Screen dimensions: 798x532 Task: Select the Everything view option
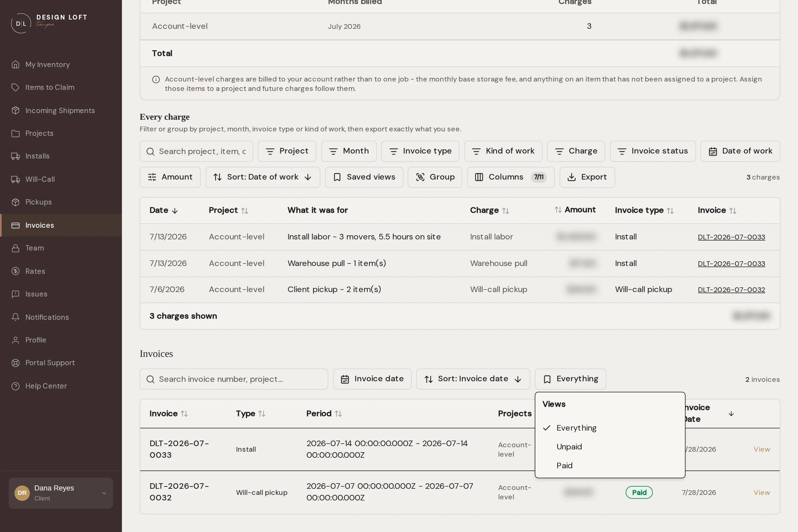pos(610,428)
